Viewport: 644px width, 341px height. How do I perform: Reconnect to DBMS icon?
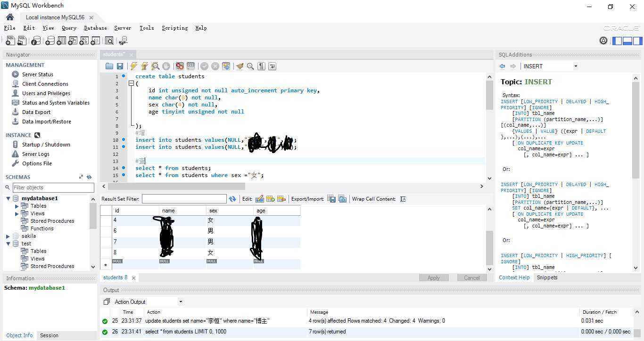click(x=123, y=41)
